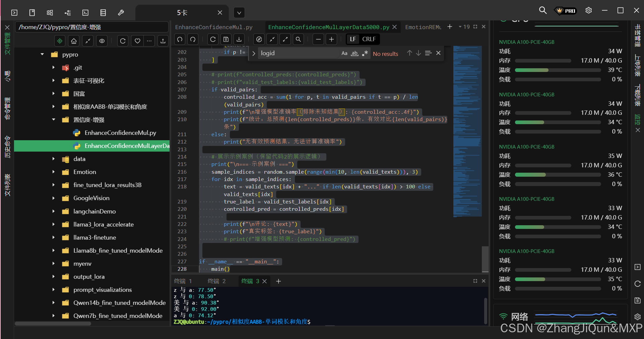Expand replace field in find bar
Screen dimensions: 644x339
(x=254, y=53)
